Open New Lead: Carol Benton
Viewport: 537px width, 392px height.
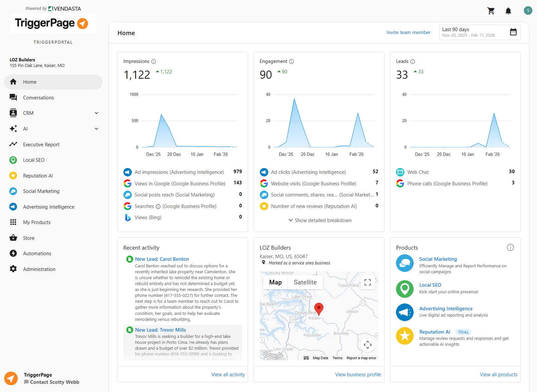[x=162, y=259]
